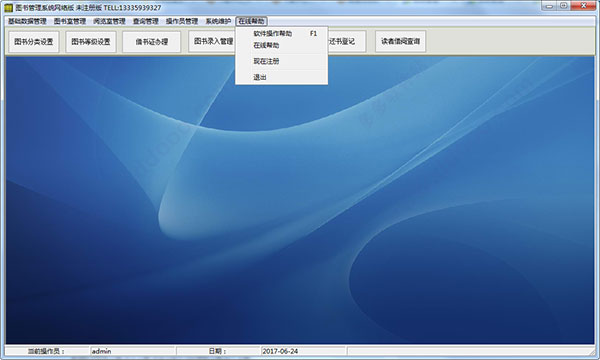The image size is (600, 360).
Task: Collapse the 在线帮助 menu in menu bar
Action: (x=251, y=21)
